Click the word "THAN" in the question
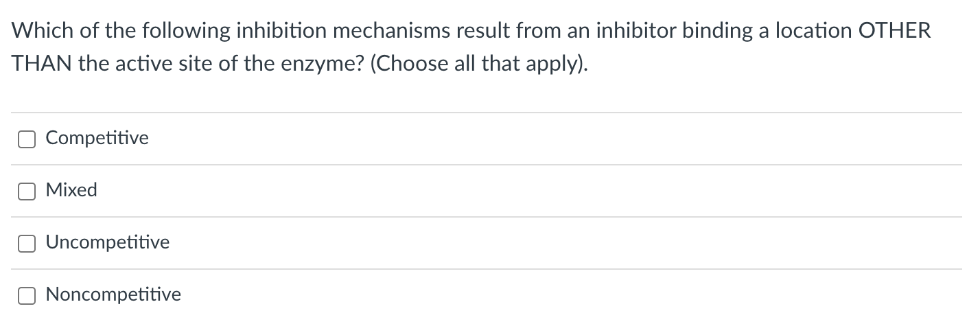The width and height of the screenshot is (980, 324). pos(39,65)
